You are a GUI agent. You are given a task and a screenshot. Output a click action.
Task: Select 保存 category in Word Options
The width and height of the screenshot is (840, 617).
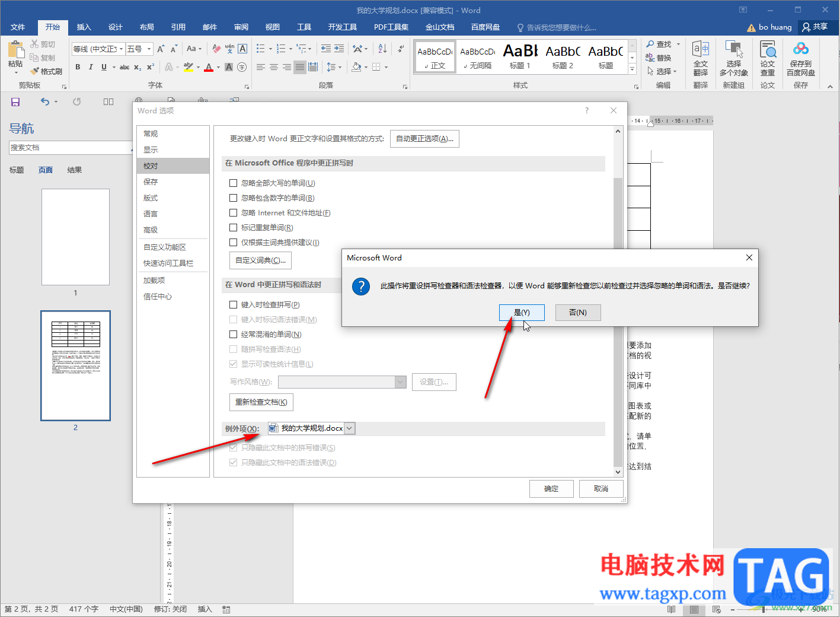point(173,182)
